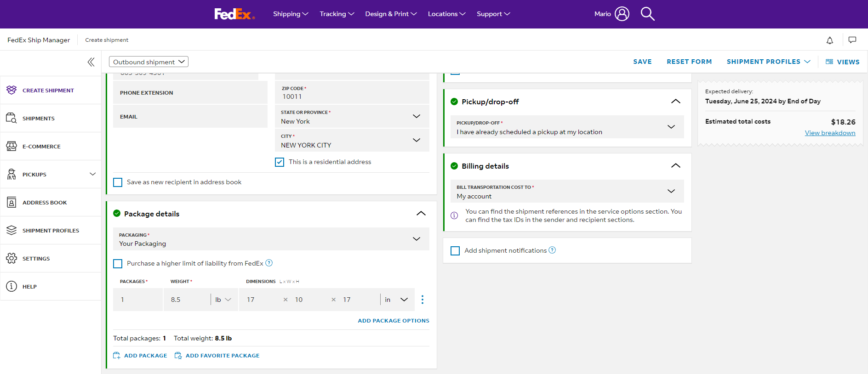Image resolution: width=868 pixels, height=374 pixels.
Task: Open the Bill transportation cost to dropdown
Action: pos(567,191)
